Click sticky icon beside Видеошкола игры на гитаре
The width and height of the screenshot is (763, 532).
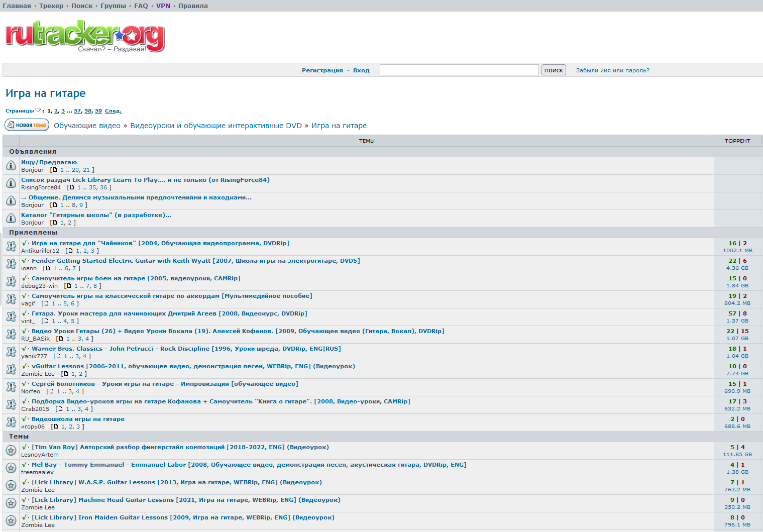pyautogui.click(x=11, y=422)
